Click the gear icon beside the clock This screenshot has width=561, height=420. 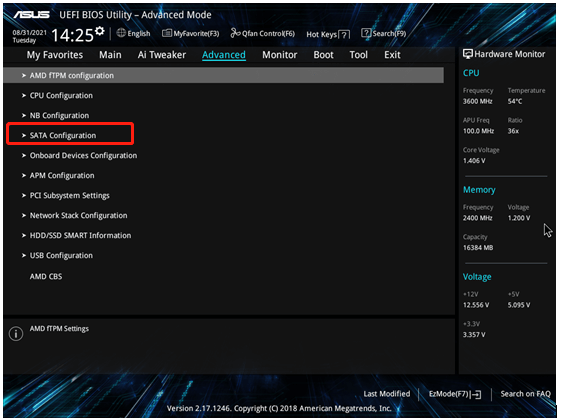tap(100, 31)
